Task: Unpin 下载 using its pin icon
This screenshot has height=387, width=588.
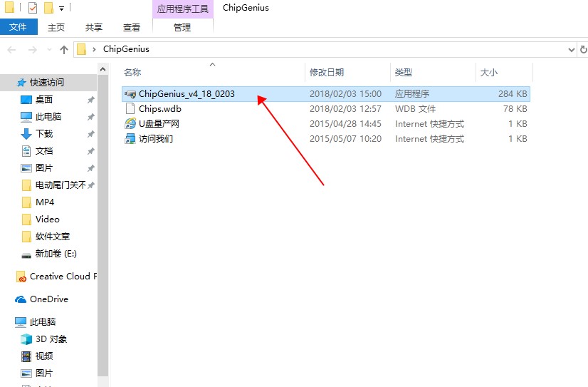Action: (x=90, y=134)
